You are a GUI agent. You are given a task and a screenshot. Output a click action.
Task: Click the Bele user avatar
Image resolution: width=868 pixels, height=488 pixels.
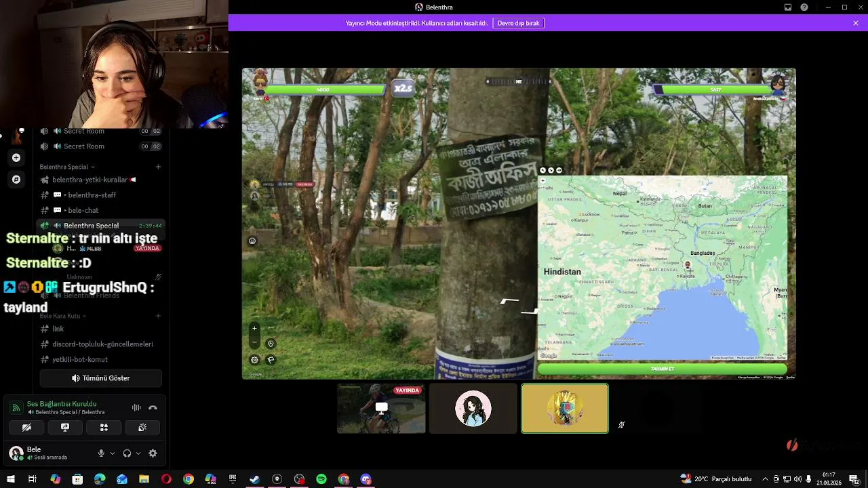click(16, 453)
